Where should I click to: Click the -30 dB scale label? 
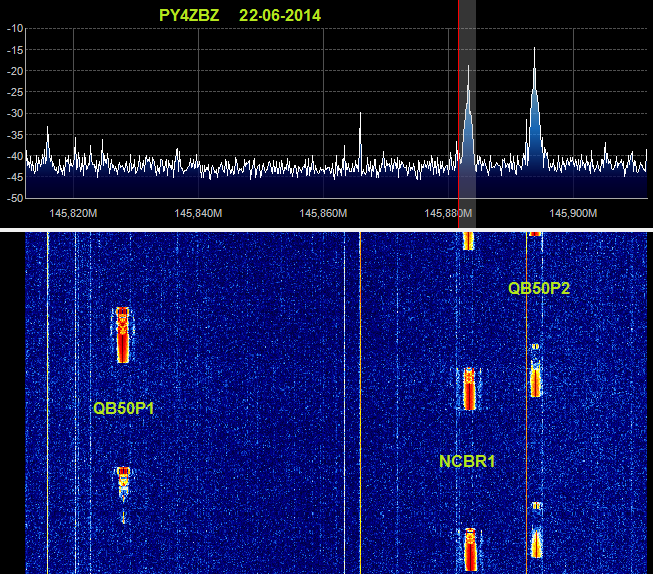[x=15, y=113]
